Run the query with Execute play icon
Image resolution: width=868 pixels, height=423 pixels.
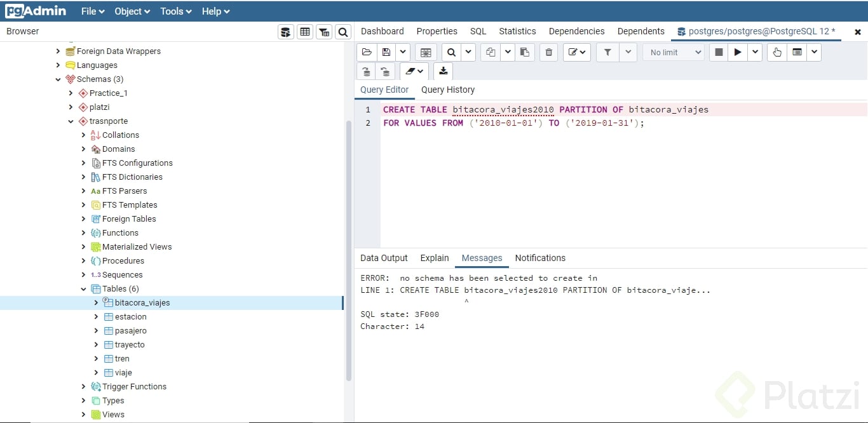(x=737, y=52)
